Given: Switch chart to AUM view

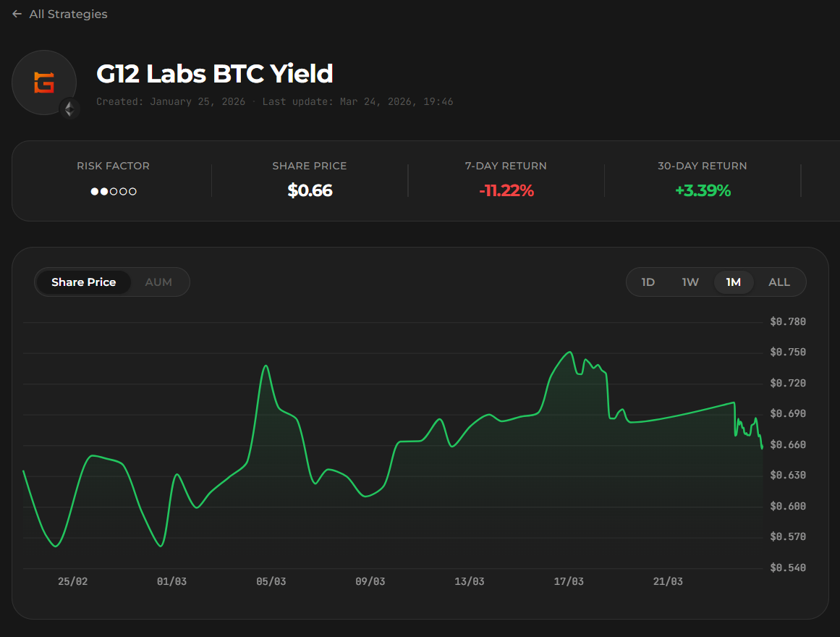Looking at the screenshot, I should tap(158, 282).
